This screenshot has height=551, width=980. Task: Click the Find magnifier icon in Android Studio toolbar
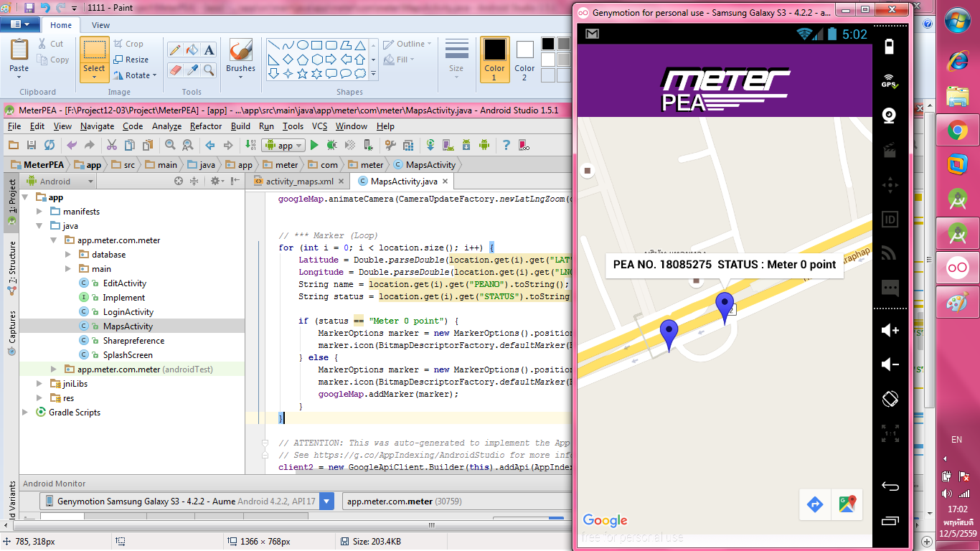tap(170, 145)
